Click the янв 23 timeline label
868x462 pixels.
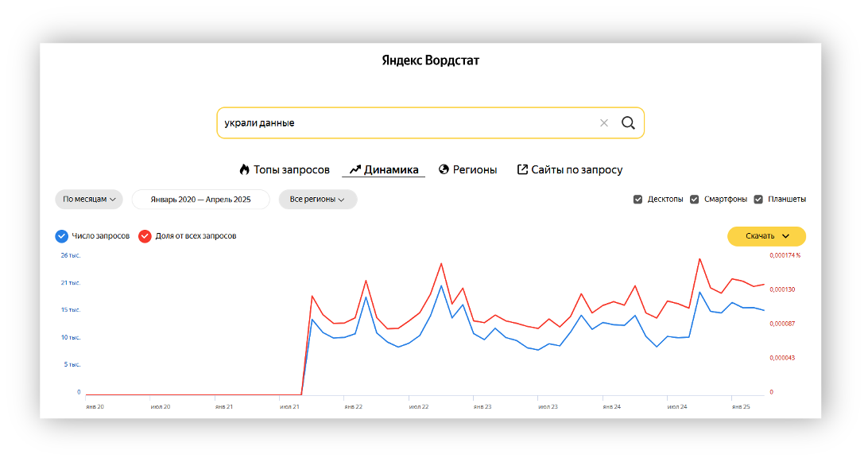482,406
